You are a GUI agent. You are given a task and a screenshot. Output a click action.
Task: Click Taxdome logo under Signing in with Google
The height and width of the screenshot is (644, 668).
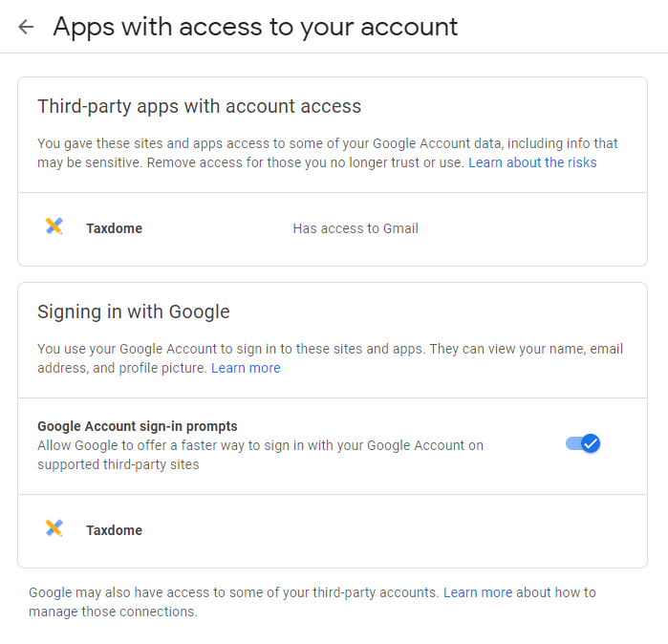pos(54,529)
